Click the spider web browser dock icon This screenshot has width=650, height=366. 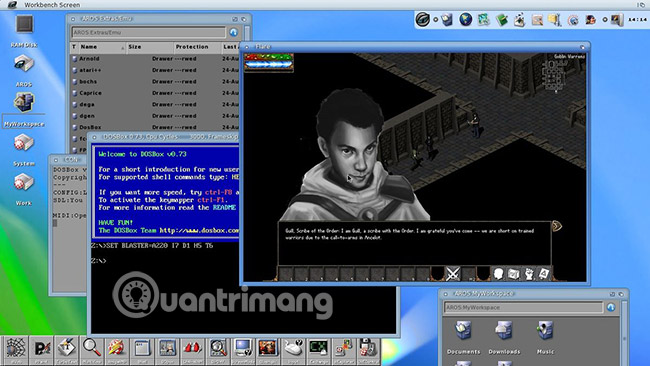pos(16,349)
